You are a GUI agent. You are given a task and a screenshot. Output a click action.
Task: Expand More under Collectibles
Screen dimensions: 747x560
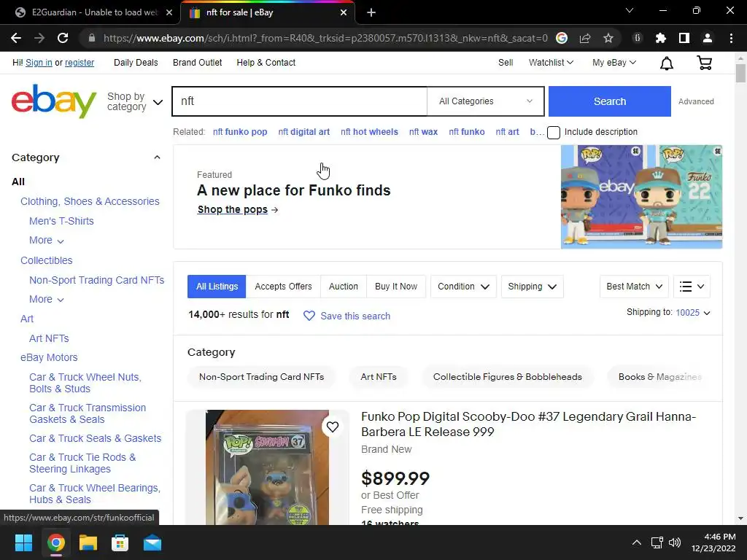pos(46,300)
